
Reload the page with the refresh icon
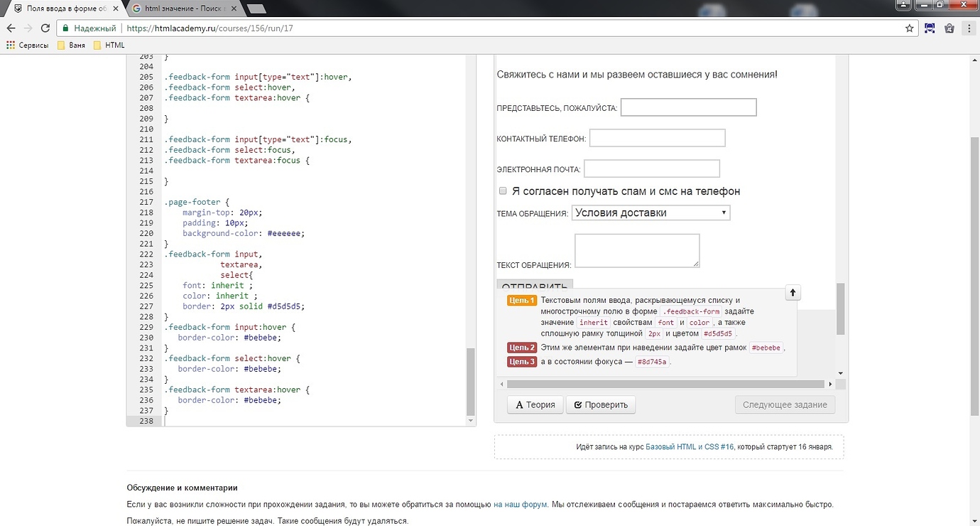pos(45,28)
